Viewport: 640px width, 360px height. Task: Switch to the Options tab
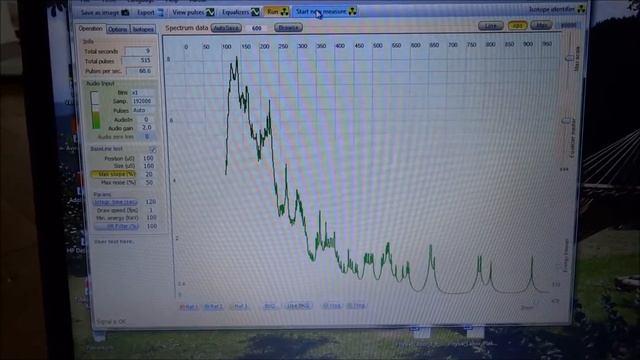coord(118,29)
